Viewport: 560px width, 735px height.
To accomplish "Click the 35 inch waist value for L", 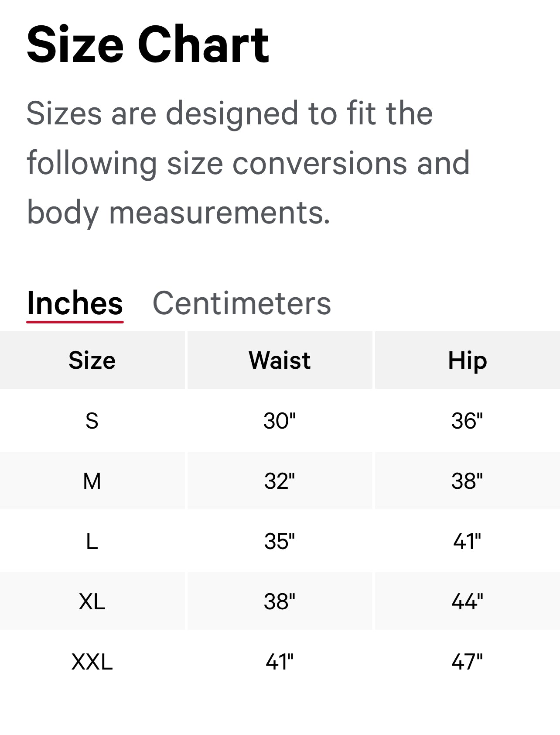I will tap(279, 541).
